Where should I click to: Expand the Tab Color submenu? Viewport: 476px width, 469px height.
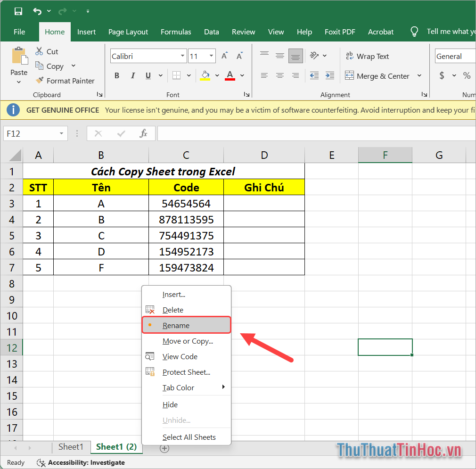click(186, 387)
